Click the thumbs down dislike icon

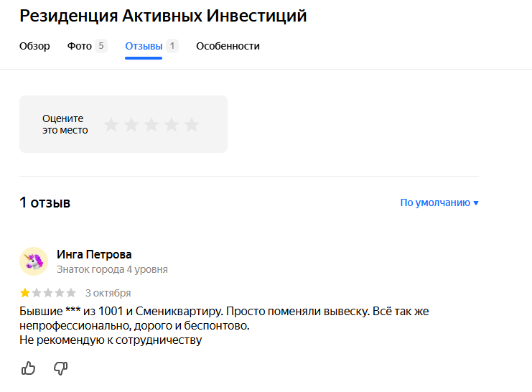point(60,368)
